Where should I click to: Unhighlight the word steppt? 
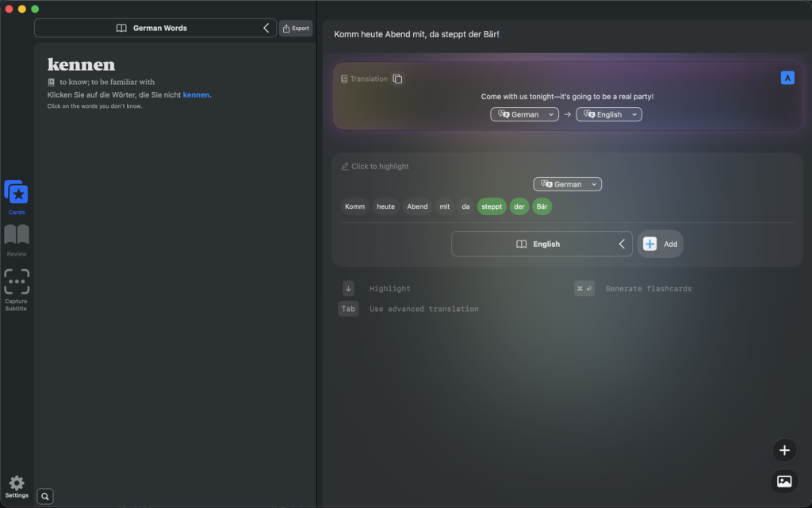(x=492, y=207)
